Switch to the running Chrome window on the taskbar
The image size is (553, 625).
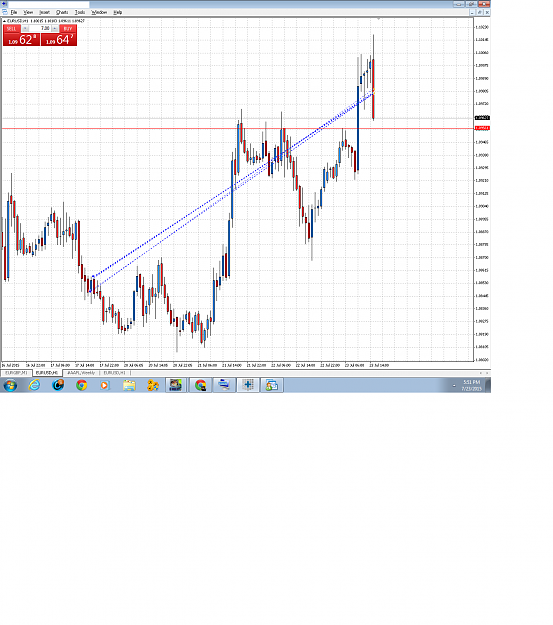[x=201, y=385]
